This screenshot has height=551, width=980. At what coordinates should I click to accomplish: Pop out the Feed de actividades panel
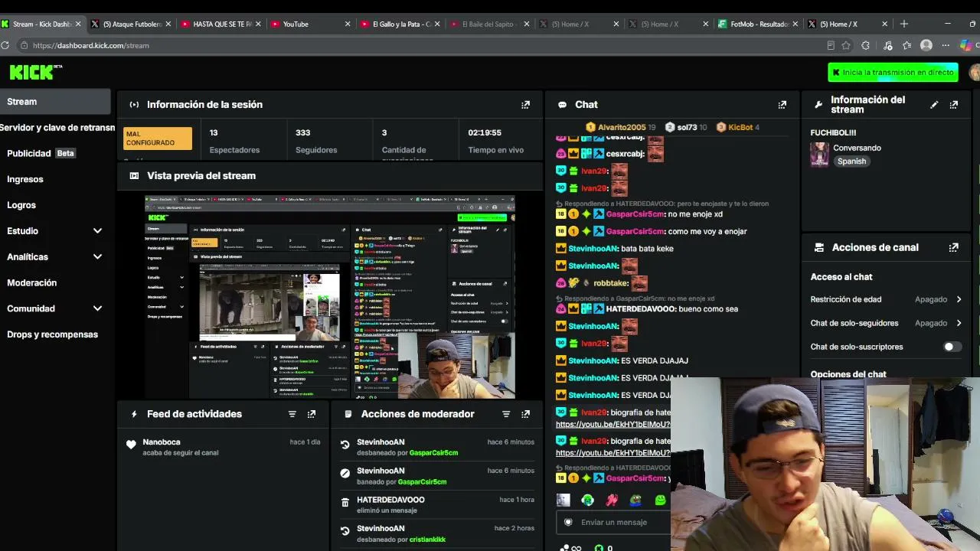tap(311, 414)
